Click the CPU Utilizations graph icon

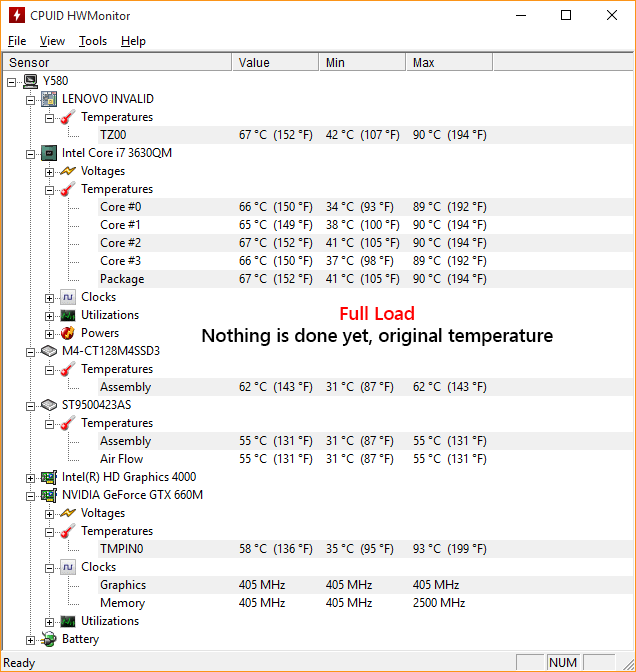point(68,315)
